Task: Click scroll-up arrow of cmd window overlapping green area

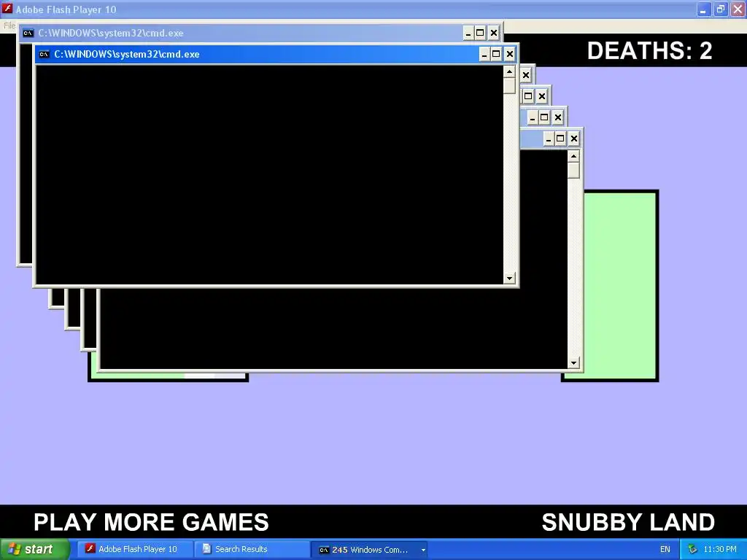Action: coord(573,156)
